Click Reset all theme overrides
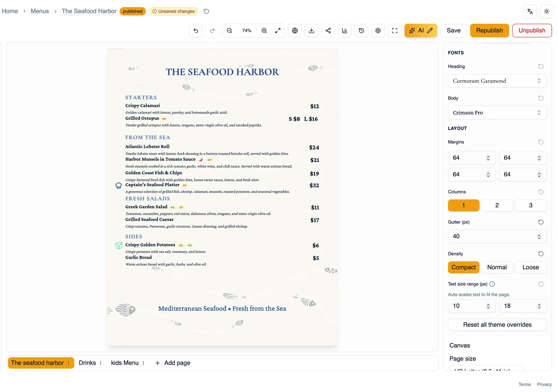The height and width of the screenshot is (392, 558). (497, 325)
